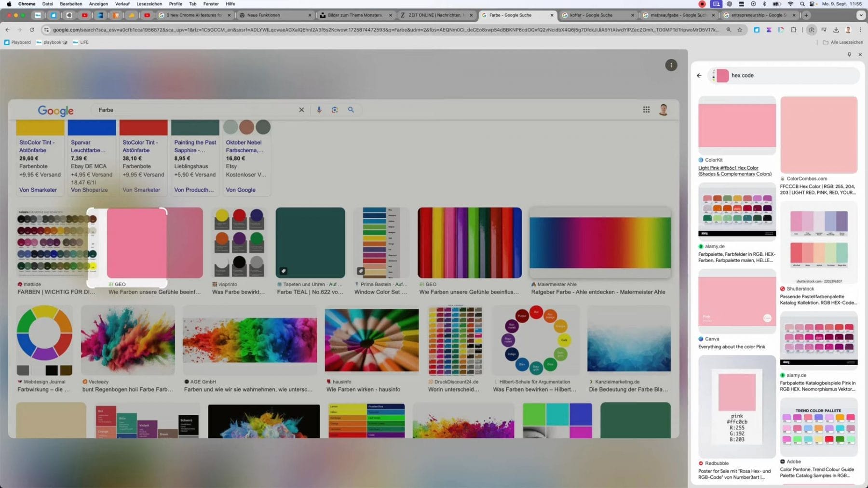Open the Lesezeichen menu in menu bar

click(x=149, y=4)
